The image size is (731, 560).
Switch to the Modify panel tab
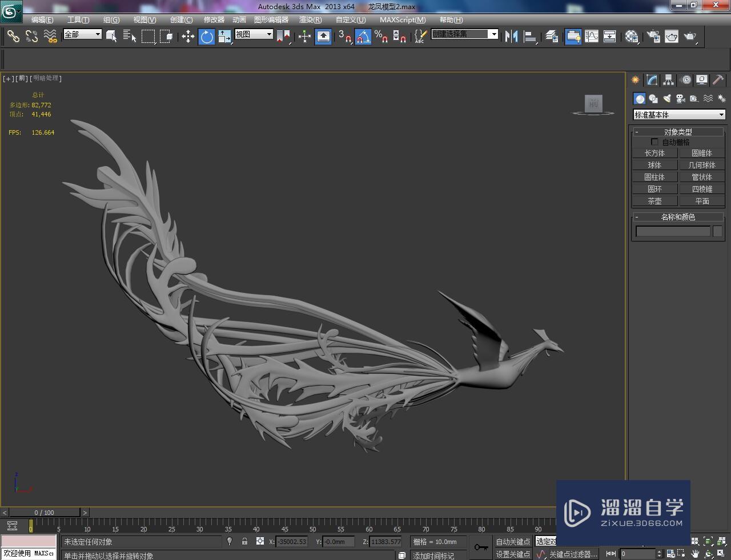(x=652, y=80)
